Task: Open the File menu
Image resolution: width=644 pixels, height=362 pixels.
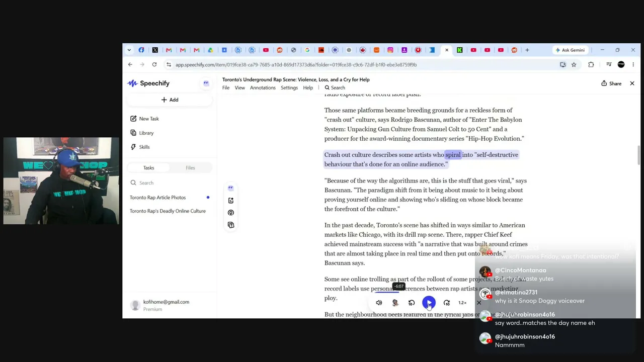Action: point(226,88)
